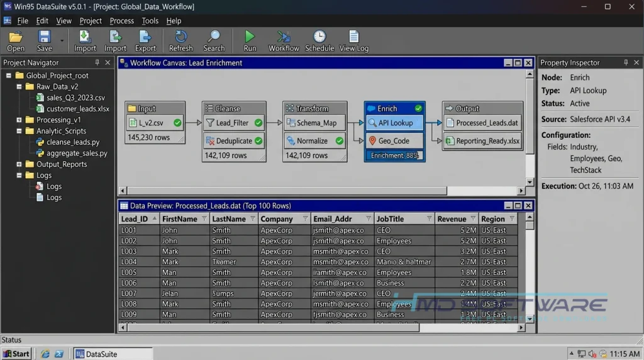Select aggregate_sales.py script

(x=72, y=154)
